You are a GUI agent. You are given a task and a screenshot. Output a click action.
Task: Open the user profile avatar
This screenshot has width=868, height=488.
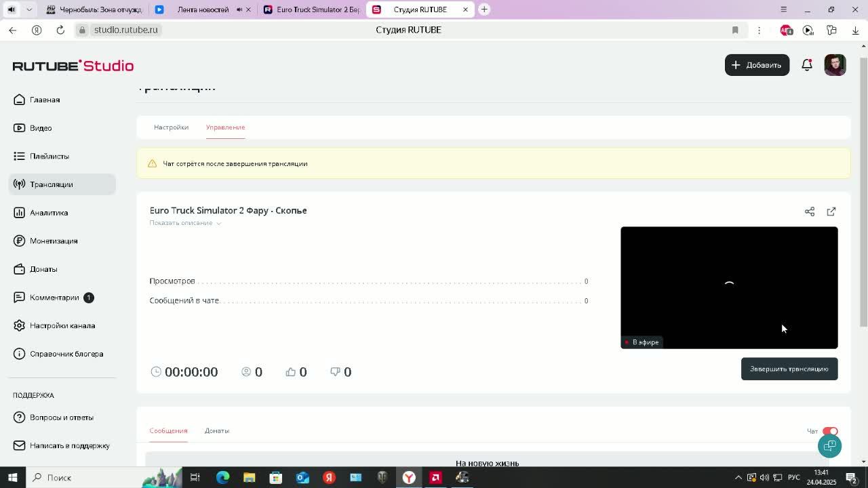(835, 65)
